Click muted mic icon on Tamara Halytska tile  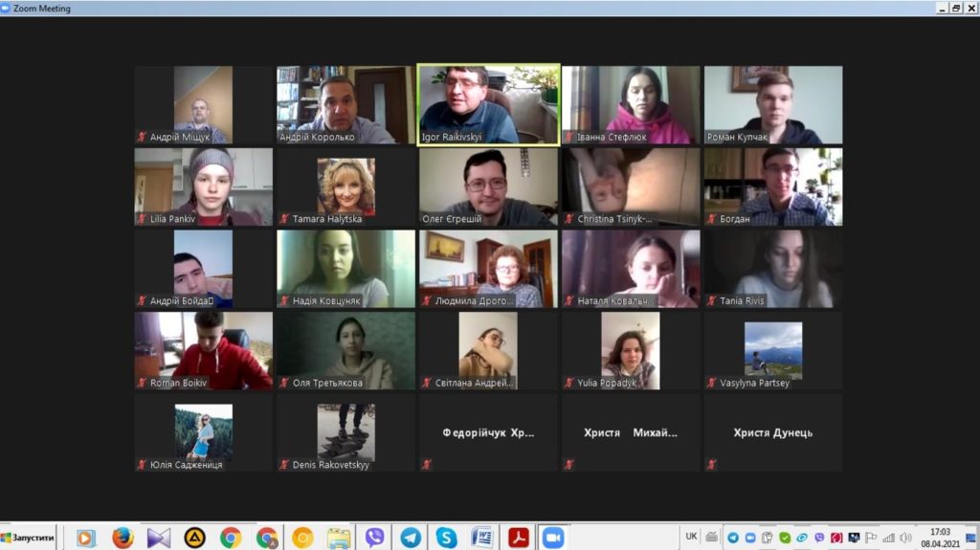click(x=284, y=219)
